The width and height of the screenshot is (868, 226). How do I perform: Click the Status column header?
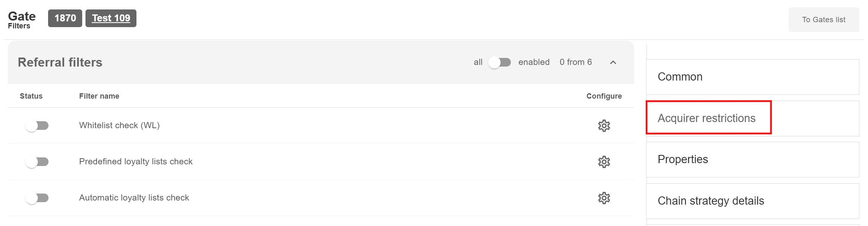tap(31, 96)
